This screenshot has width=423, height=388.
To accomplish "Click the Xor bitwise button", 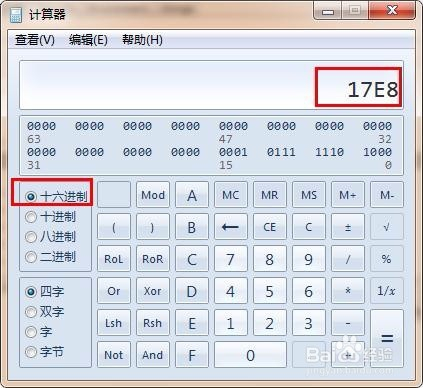I will [153, 291].
